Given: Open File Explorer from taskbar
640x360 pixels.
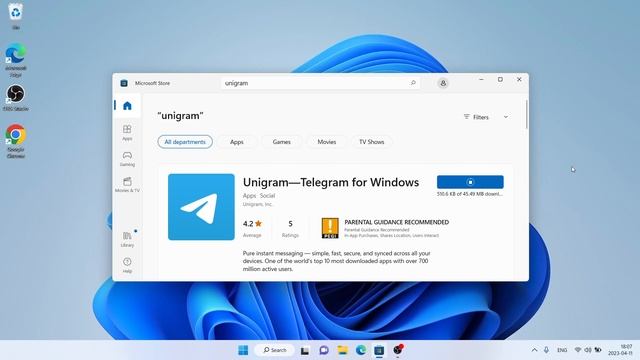Looking at the screenshot, I should coord(342,350).
